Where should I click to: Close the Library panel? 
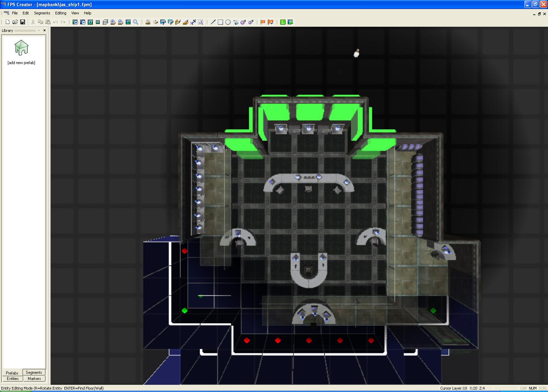click(45, 30)
